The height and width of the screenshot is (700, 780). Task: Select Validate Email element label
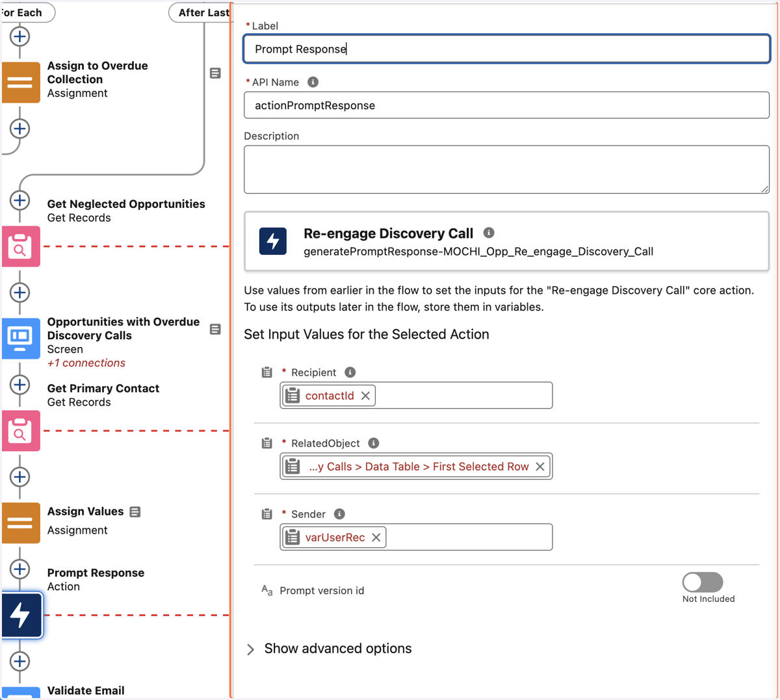tap(86, 691)
